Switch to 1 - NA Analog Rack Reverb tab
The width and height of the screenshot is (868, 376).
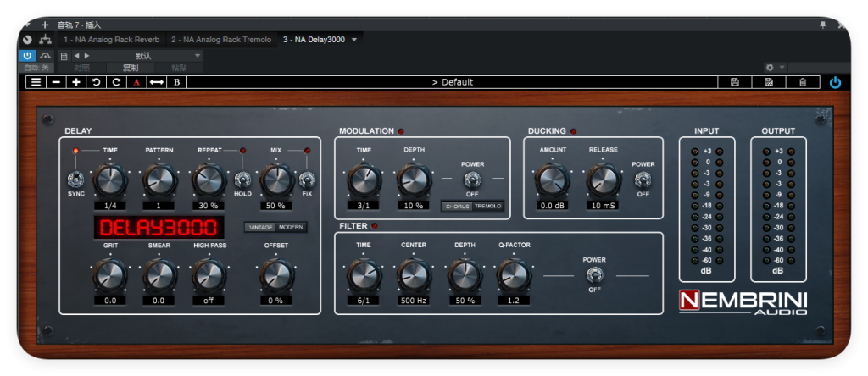click(111, 40)
